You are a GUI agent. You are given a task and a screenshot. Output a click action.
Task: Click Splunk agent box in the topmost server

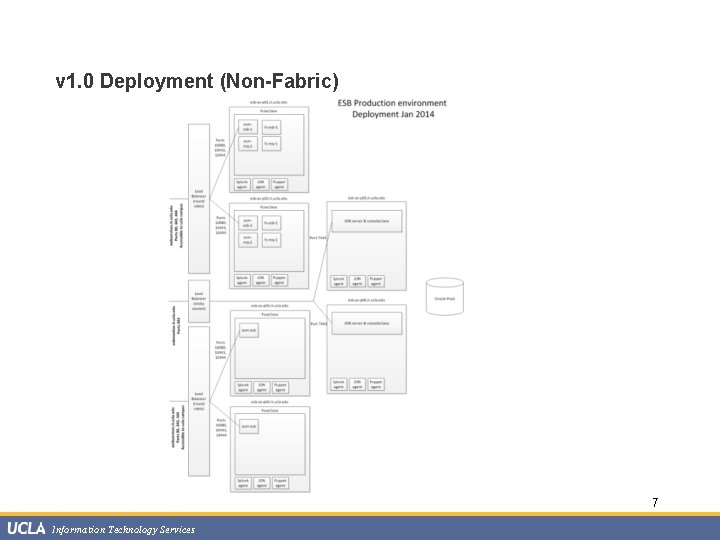click(242, 184)
